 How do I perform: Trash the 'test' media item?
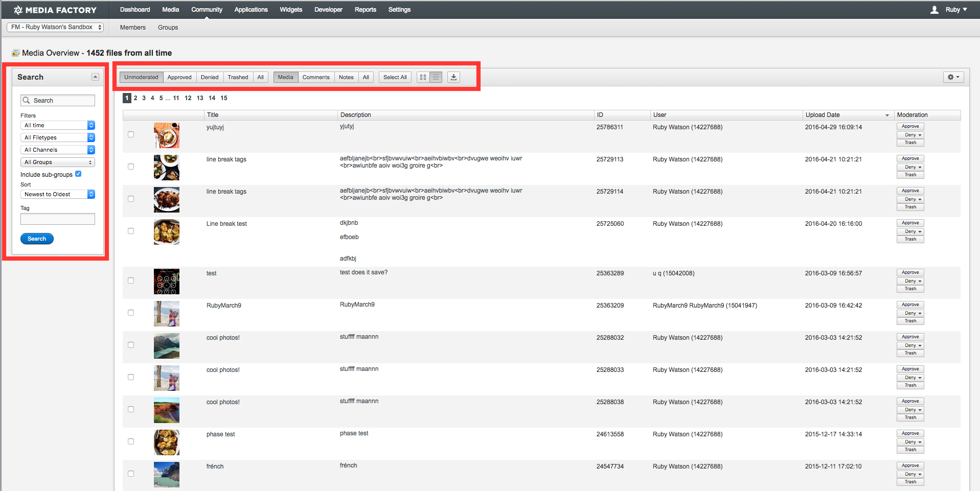coord(910,289)
